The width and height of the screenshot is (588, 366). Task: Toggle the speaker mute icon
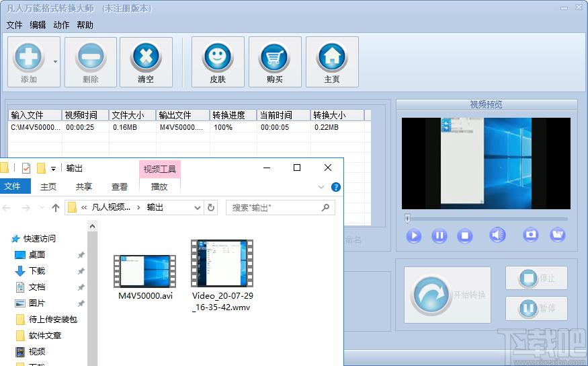click(497, 235)
